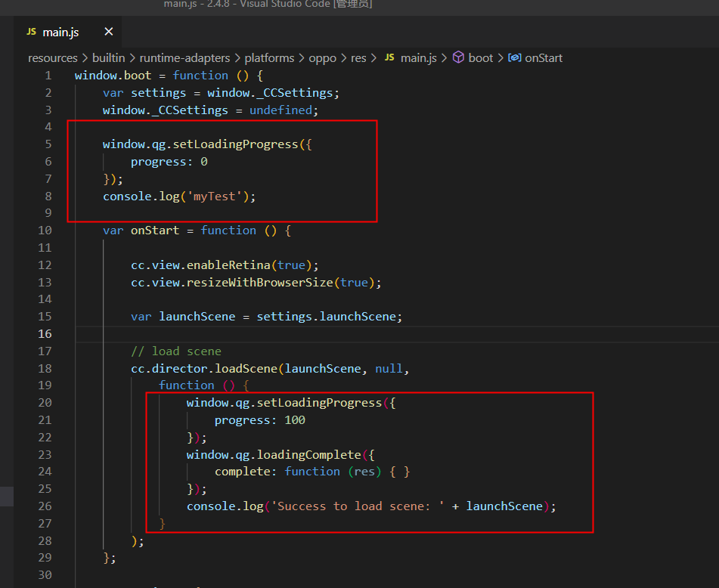719x588 pixels.
Task: Click the '// load scene' comment
Action: (x=176, y=351)
